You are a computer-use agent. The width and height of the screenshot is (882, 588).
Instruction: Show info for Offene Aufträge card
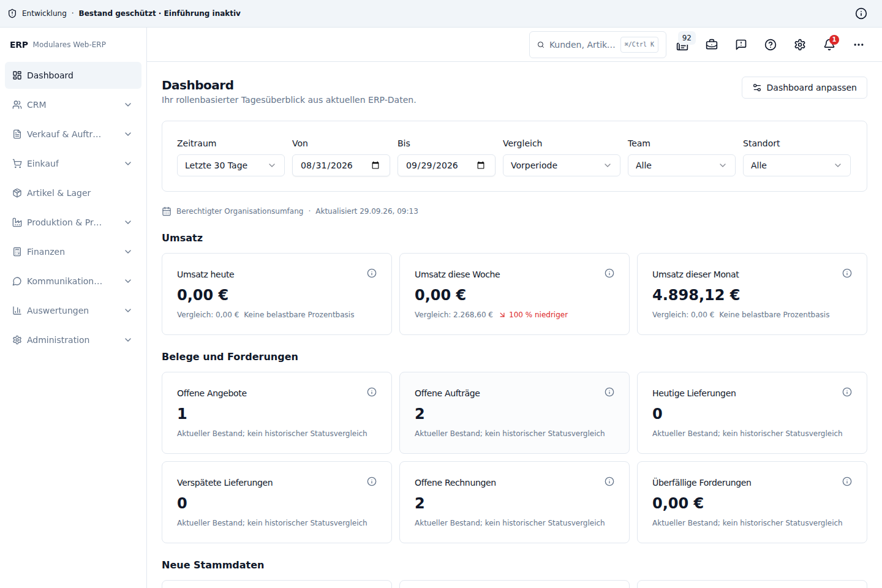(x=609, y=392)
